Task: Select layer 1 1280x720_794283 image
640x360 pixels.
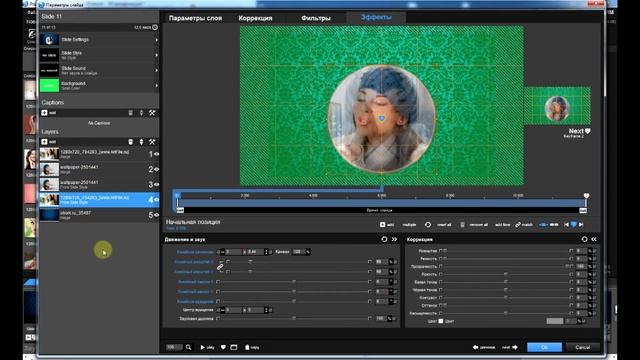Action: (x=99, y=154)
